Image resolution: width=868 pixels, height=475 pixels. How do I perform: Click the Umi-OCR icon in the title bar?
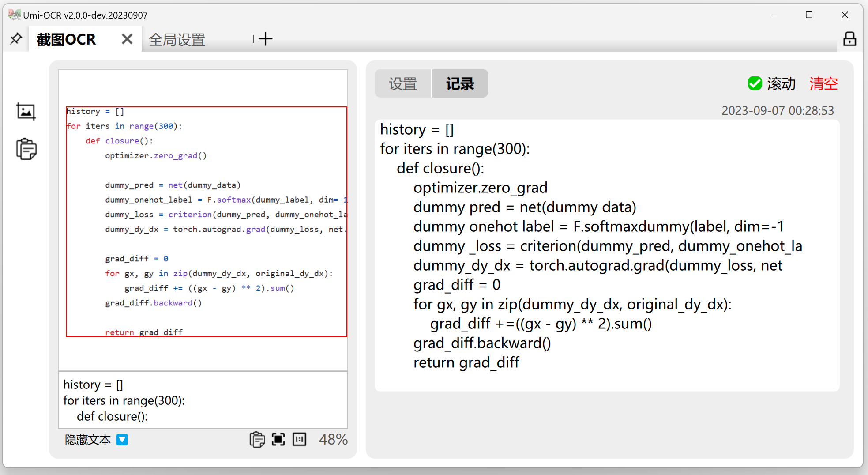14,15
